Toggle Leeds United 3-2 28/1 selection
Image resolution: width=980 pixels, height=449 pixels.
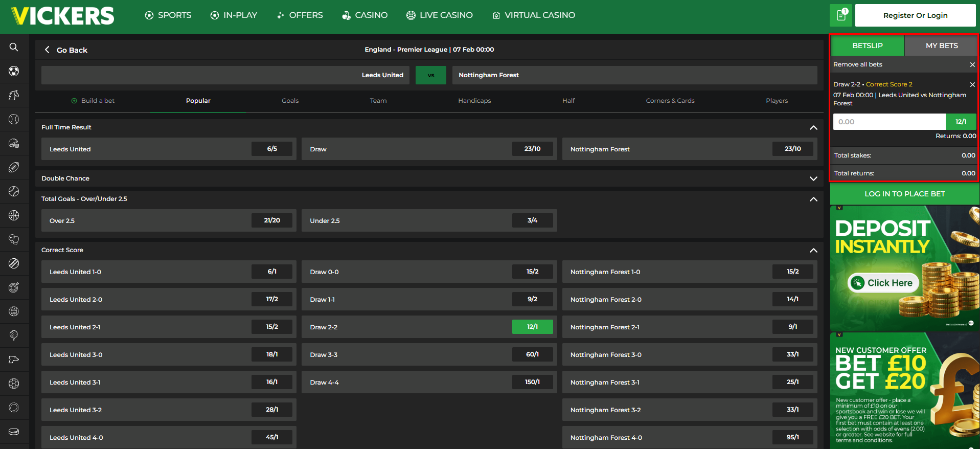[272, 410]
